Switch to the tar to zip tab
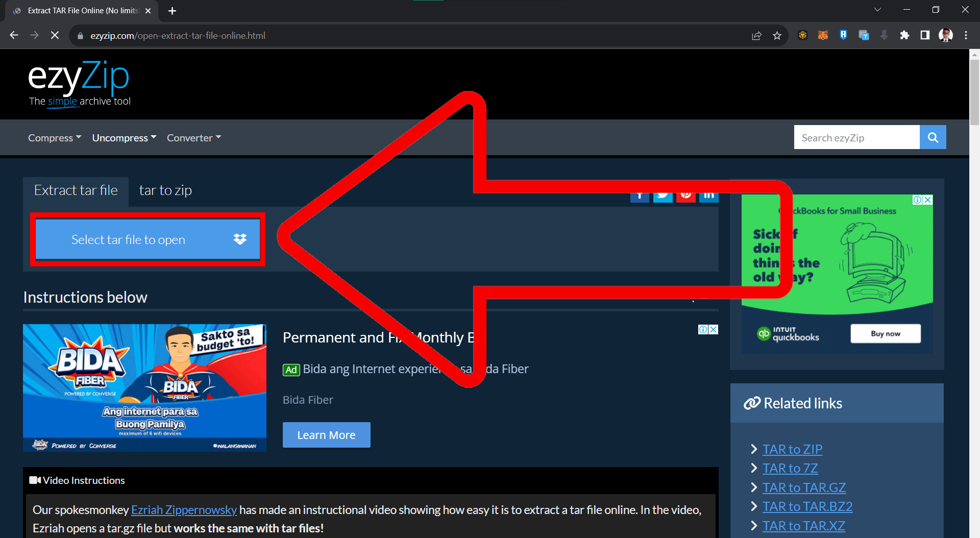Screen dimensions: 980x538 [x=165, y=190]
